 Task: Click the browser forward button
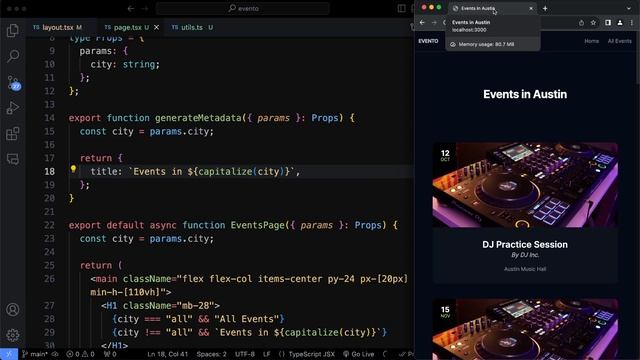tap(434, 22)
